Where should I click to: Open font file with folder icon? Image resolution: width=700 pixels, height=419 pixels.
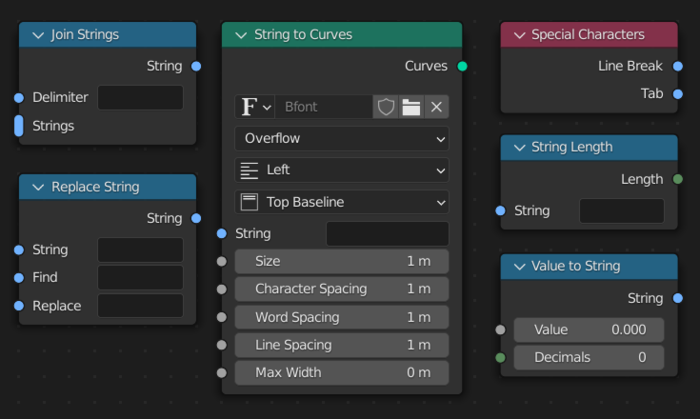pyautogui.click(x=411, y=107)
